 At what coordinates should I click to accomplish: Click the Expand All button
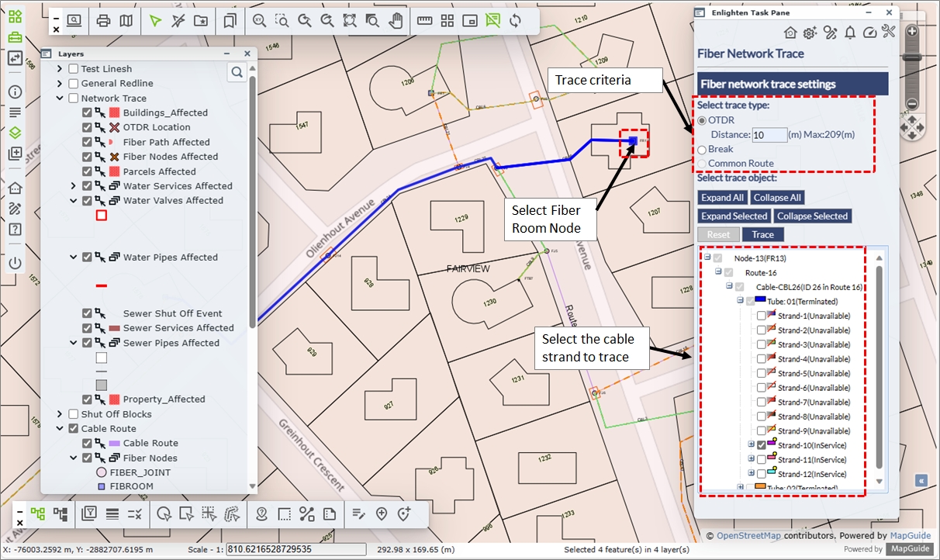point(722,198)
